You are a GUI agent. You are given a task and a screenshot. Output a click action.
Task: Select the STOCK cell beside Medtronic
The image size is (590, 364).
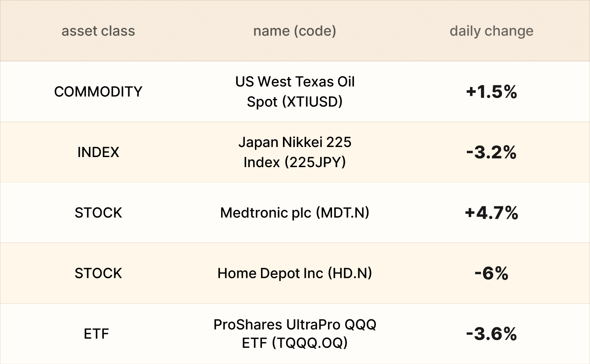tap(98, 213)
